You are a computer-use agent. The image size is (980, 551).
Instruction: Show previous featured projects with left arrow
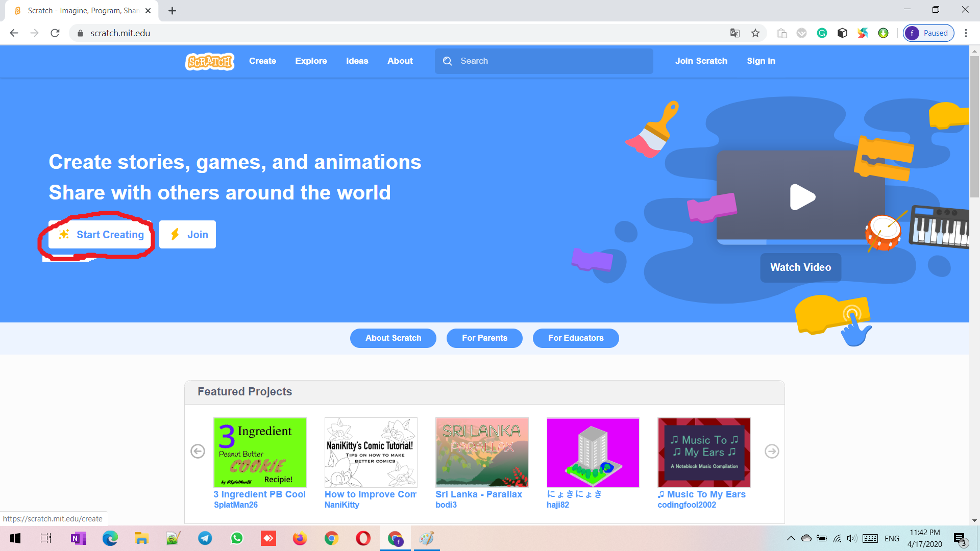tap(198, 452)
